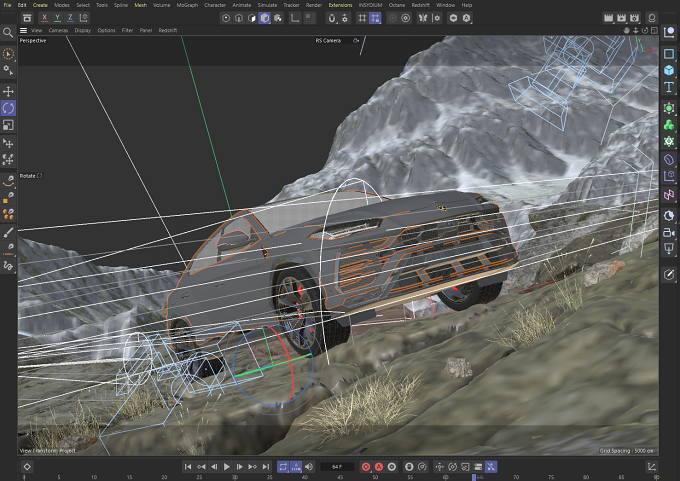
Task: Click the keyframe diamond icon at timeline left
Action: pyautogui.click(x=27, y=467)
